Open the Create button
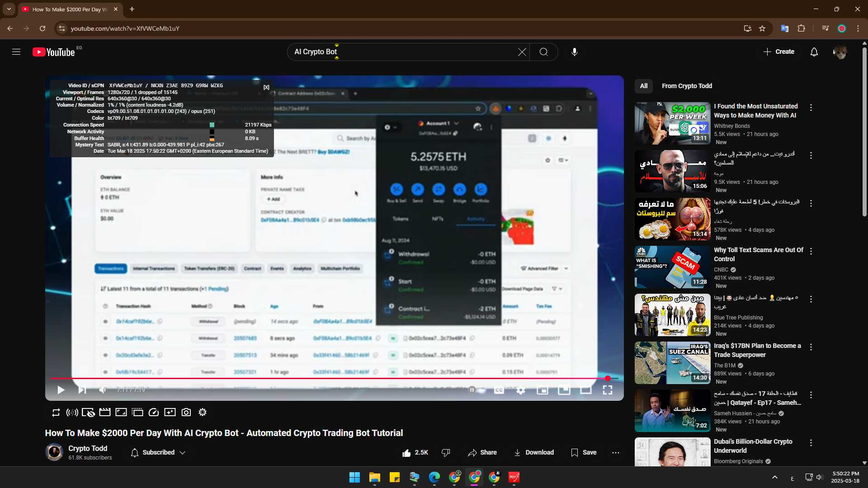The image size is (868, 488). pyautogui.click(x=779, y=52)
